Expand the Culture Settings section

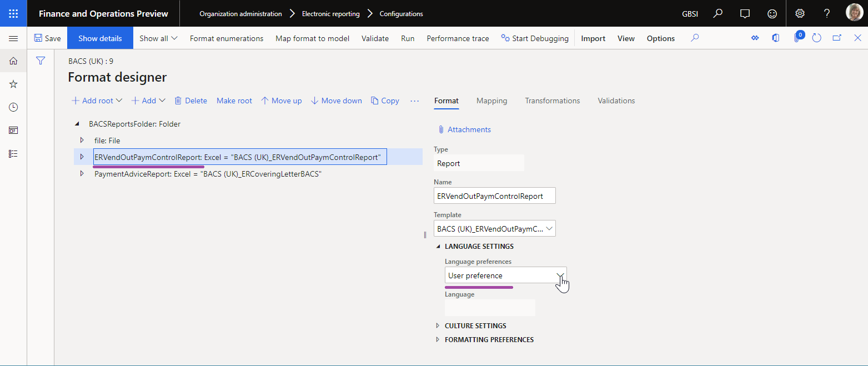[475, 325]
